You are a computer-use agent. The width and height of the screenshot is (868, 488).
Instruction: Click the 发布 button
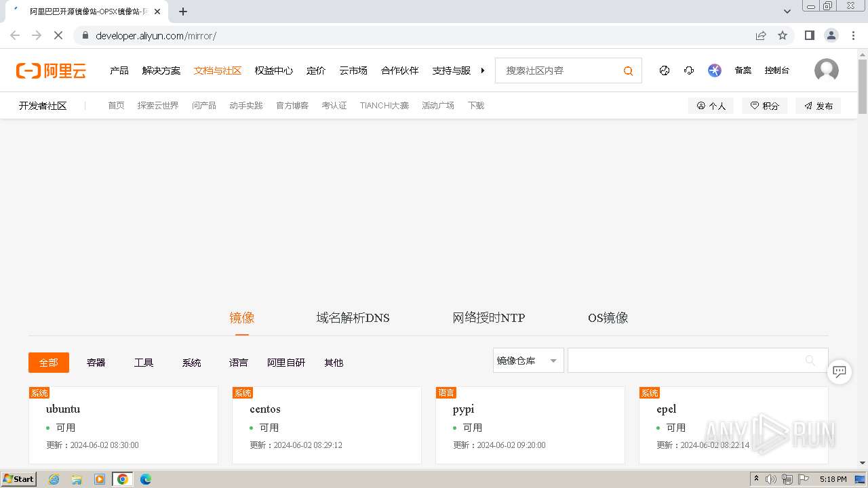coord(818,106)
